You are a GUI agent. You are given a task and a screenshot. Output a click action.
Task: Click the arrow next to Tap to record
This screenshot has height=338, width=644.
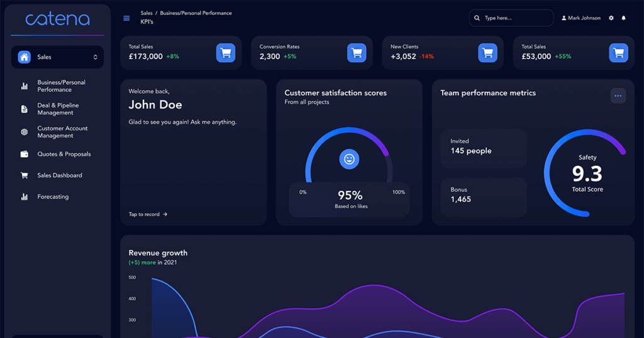click(165, 214)
